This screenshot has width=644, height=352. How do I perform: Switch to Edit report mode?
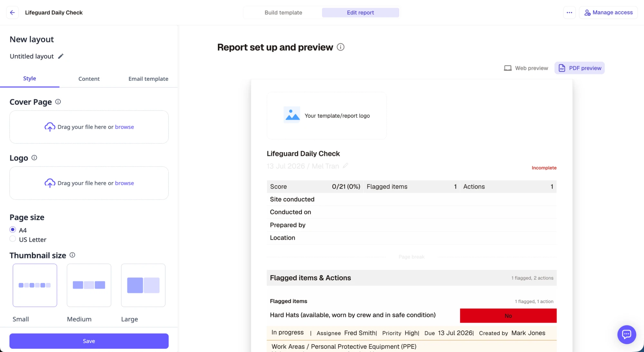360,13
